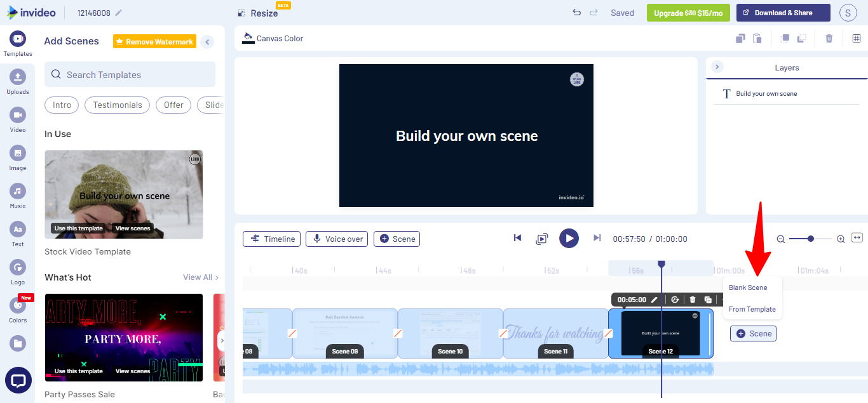Click into Search Templates field
The width and height of the screenshot is (868, 403).
coord(130,74)
